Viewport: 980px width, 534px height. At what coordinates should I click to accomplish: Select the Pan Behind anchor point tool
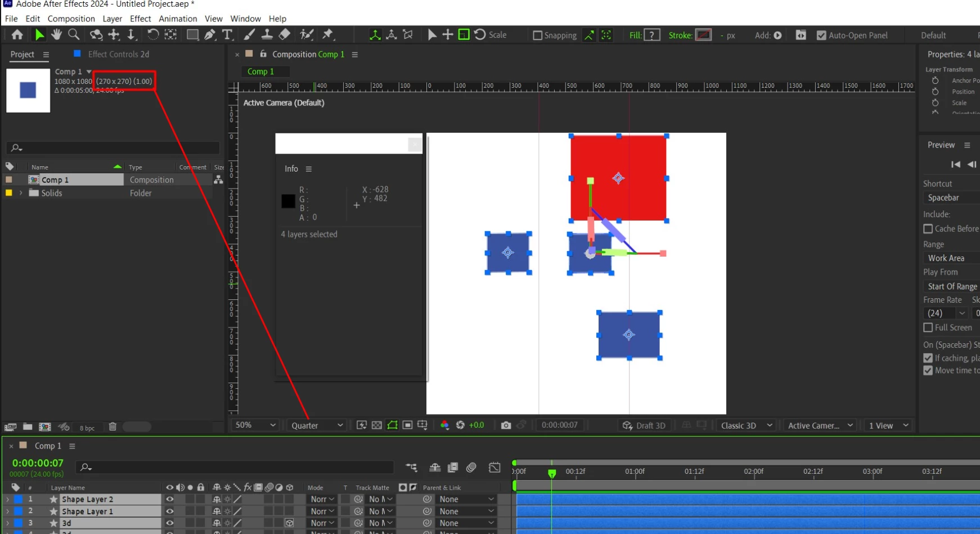click(x=170, y=35)
